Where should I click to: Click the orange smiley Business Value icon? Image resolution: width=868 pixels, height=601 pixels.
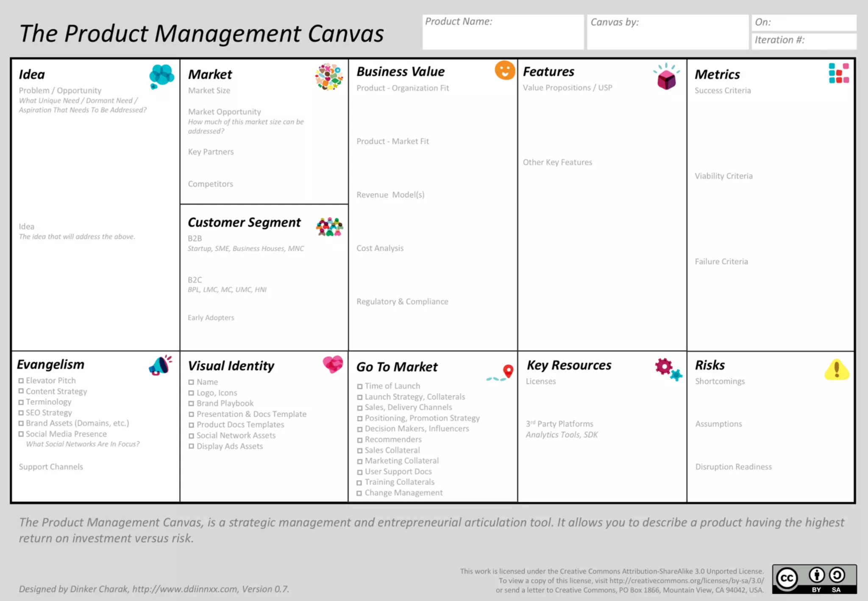(505, 70)
